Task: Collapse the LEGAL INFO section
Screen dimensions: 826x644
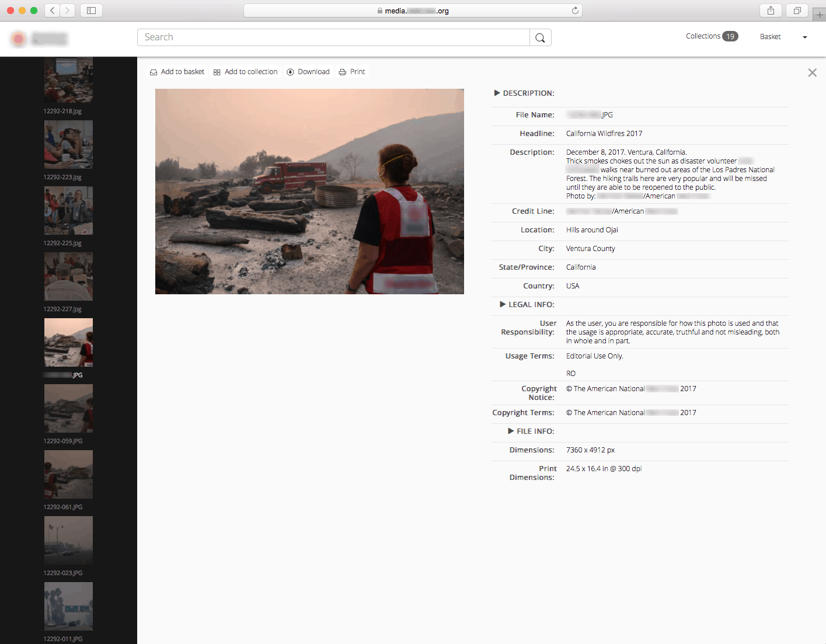Action: pyautogui.click(x=503, y=304)
